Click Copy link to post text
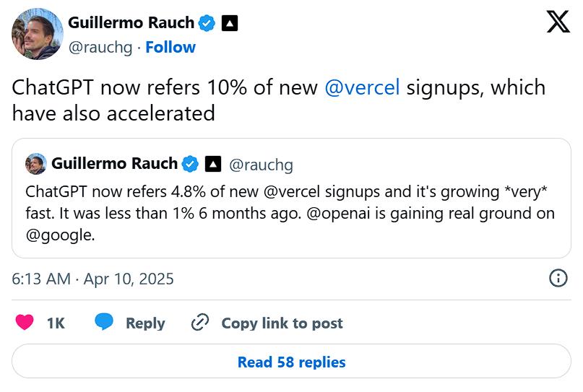This screenshot has height=392, width=583. 282,323
